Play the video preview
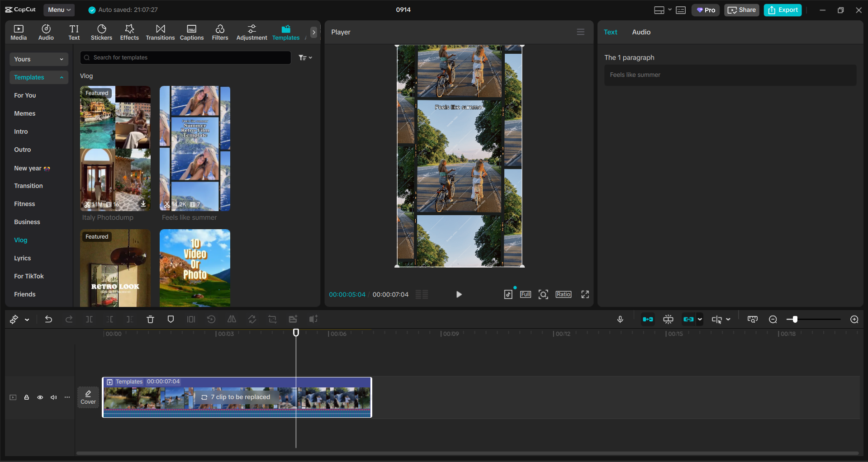Screen dimensions: 868x462 pyautogui.click(x=459, y=295)
